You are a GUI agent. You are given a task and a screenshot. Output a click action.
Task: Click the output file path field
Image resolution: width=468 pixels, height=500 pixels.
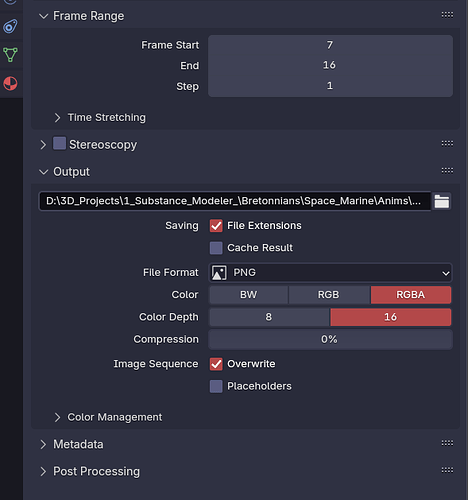click(235, 201)
